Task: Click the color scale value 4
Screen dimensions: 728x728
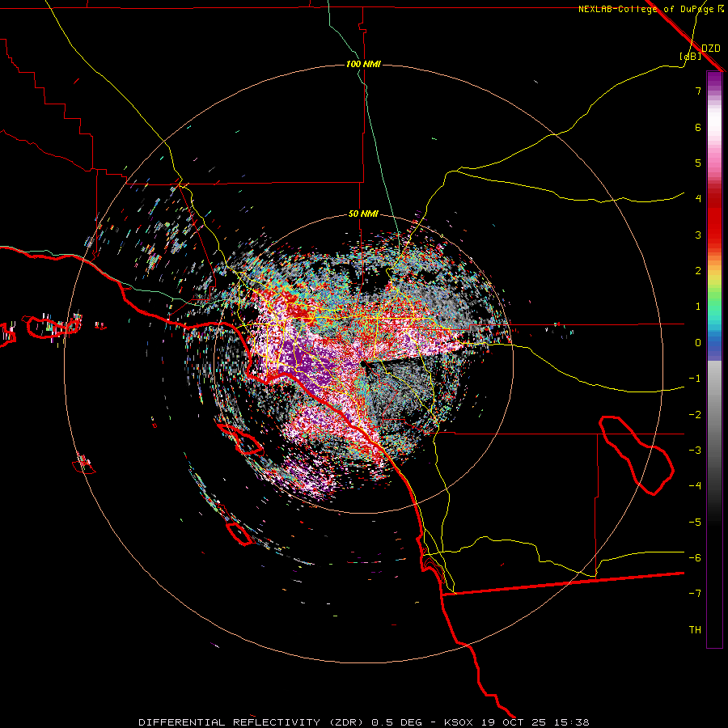Action: pos(698,199)
